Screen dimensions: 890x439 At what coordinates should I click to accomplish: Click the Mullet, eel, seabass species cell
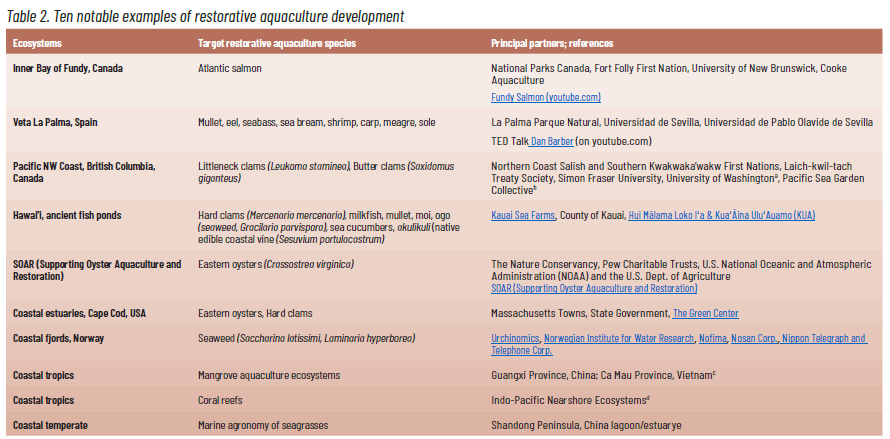[x=317, y=122]
